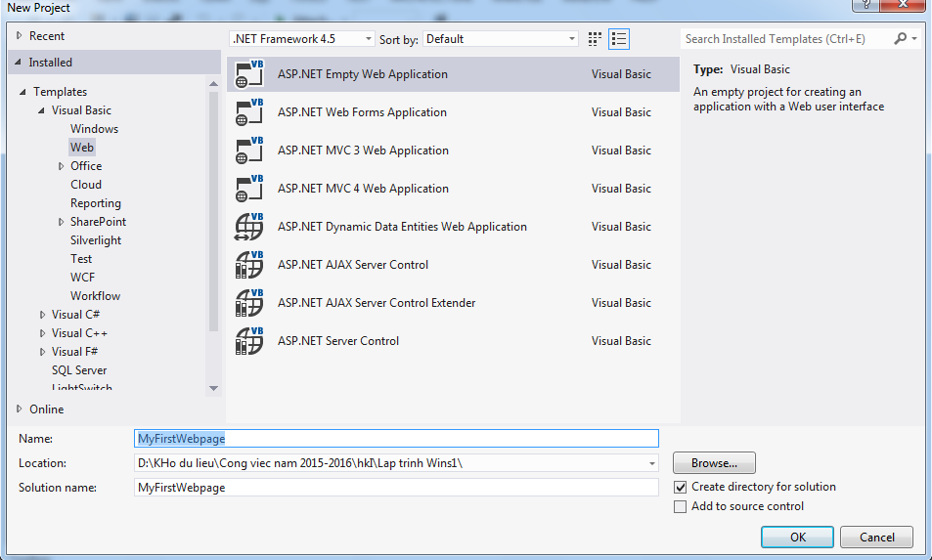
Task: Select ASP.NET Web Forms Application template
Action: point(453,112)
